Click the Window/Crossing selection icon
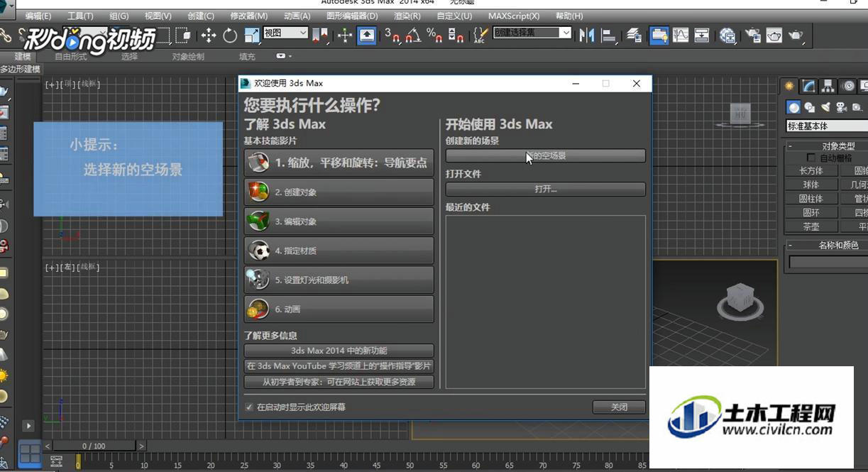 click(x=183, y=35)
